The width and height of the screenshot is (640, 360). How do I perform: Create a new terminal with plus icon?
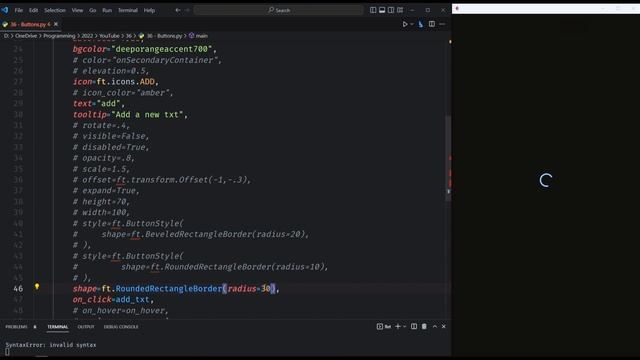pos(398,327)
